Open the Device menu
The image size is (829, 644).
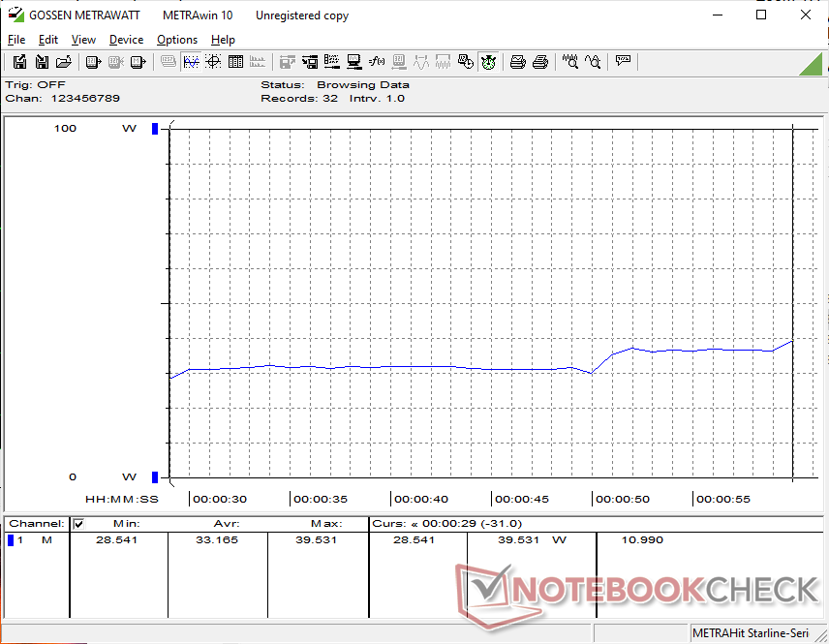[x=126, y=40]
